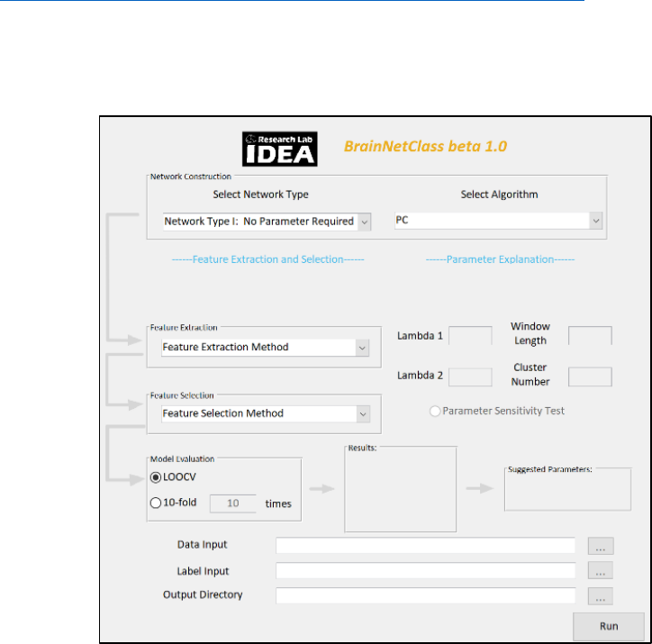This screenshot has width=652, height=644.
Task: Click the Output Directory path field
Action: pos(425,595)
